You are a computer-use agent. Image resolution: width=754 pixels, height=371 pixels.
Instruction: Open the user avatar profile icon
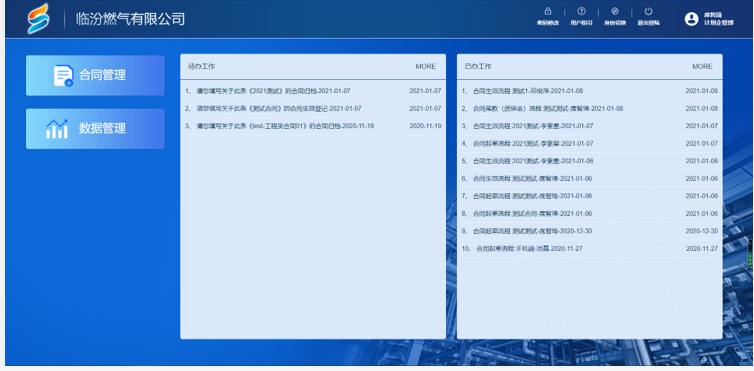click(x=691, y=19)
